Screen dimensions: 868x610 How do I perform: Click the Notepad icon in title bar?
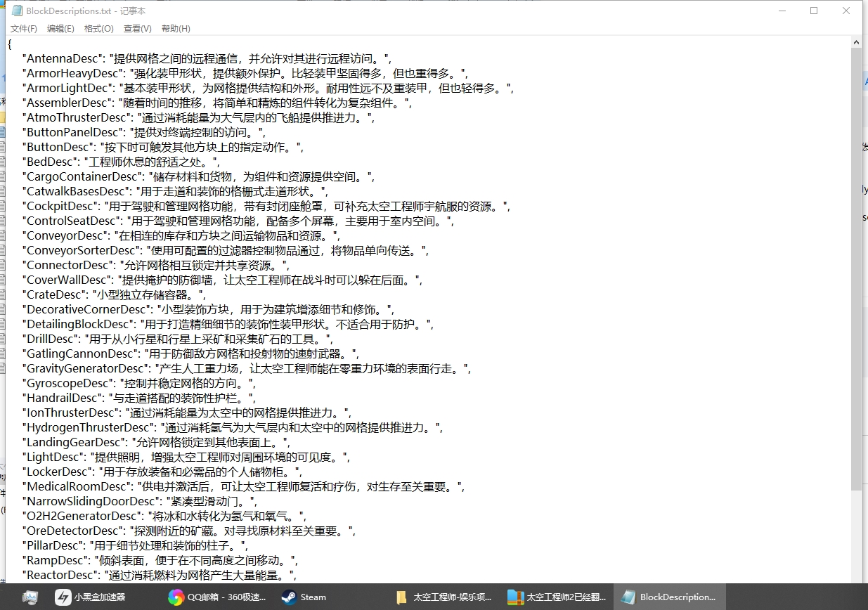pos(17,11)
